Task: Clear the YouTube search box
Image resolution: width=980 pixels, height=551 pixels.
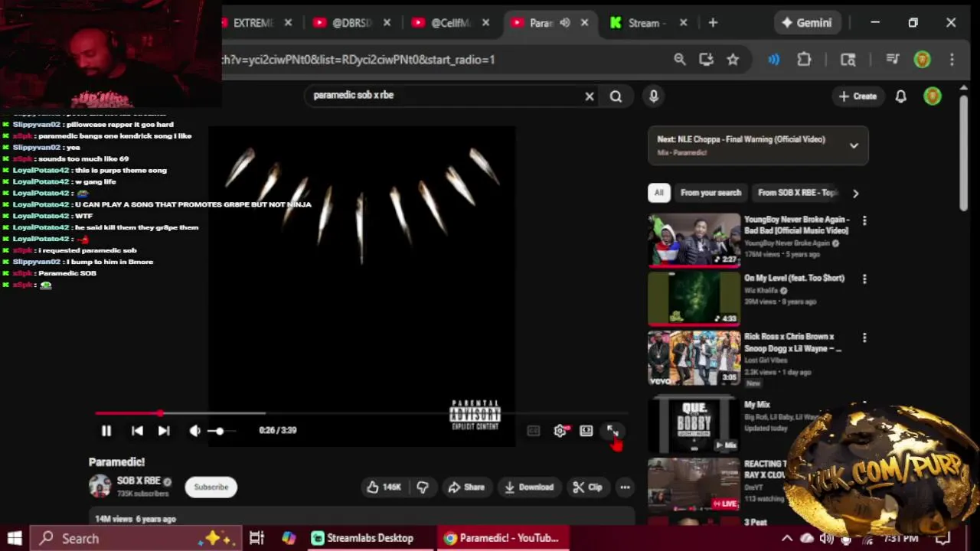Action: tap(590, 96)
